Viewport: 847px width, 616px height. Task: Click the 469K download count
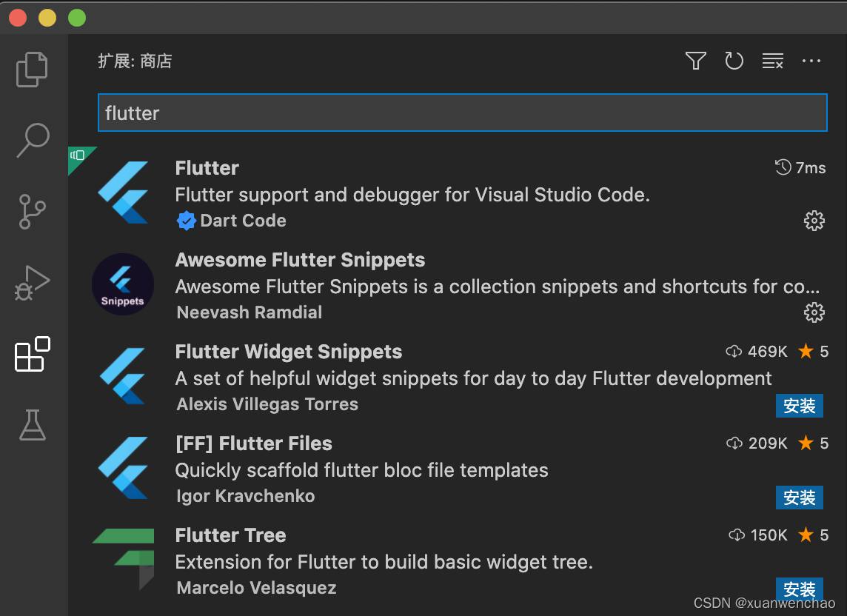(x=756, y=351)
